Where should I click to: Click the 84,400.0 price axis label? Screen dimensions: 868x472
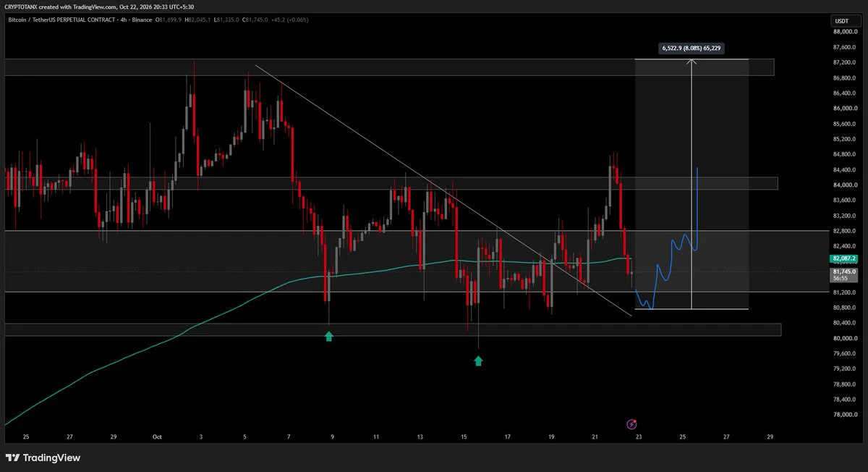point(846,170)
